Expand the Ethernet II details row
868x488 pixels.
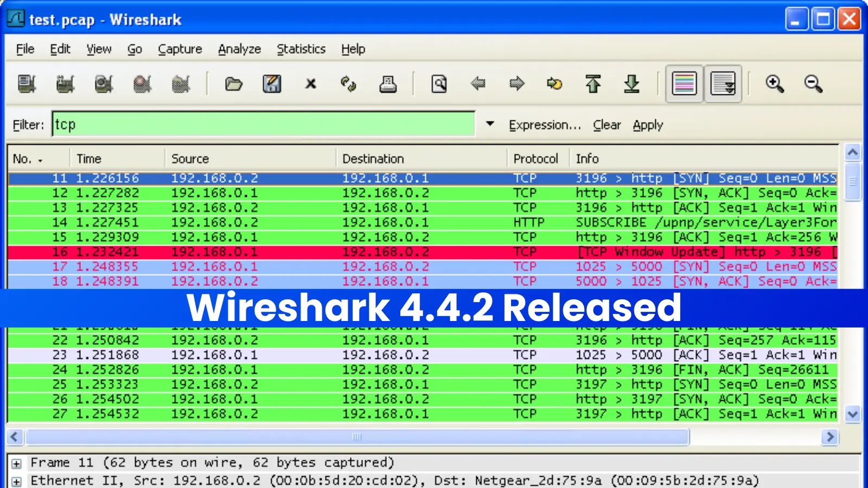click(17, 481)
